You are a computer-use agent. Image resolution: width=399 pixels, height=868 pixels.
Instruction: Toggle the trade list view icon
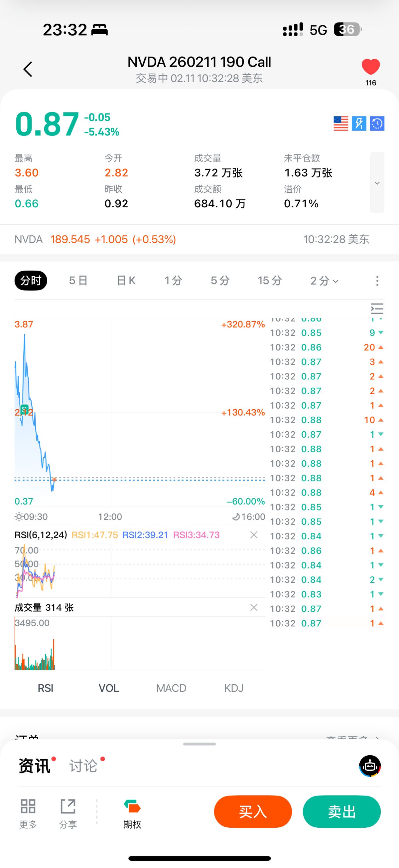point(377,309)
